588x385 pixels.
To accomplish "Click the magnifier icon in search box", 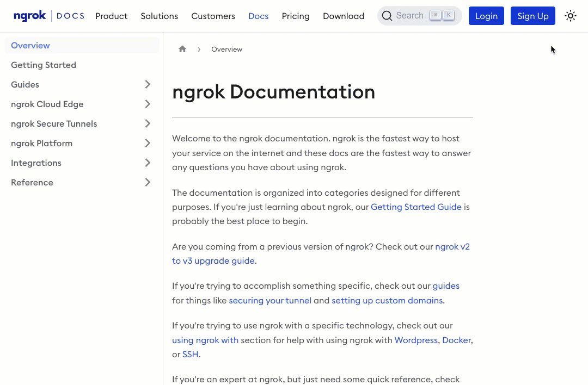I will (387, 16).
